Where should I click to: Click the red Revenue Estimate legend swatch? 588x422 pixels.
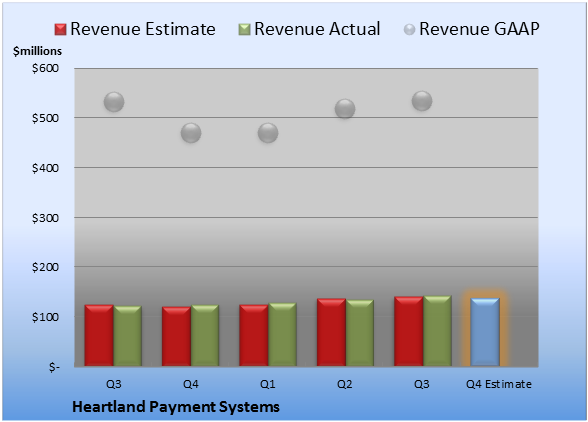coord(60,29)
